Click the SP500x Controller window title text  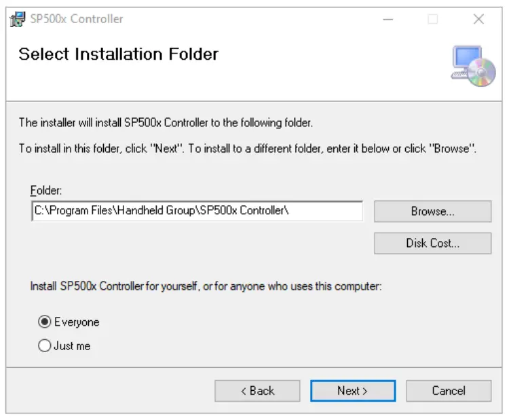click(x=77, y=19)
